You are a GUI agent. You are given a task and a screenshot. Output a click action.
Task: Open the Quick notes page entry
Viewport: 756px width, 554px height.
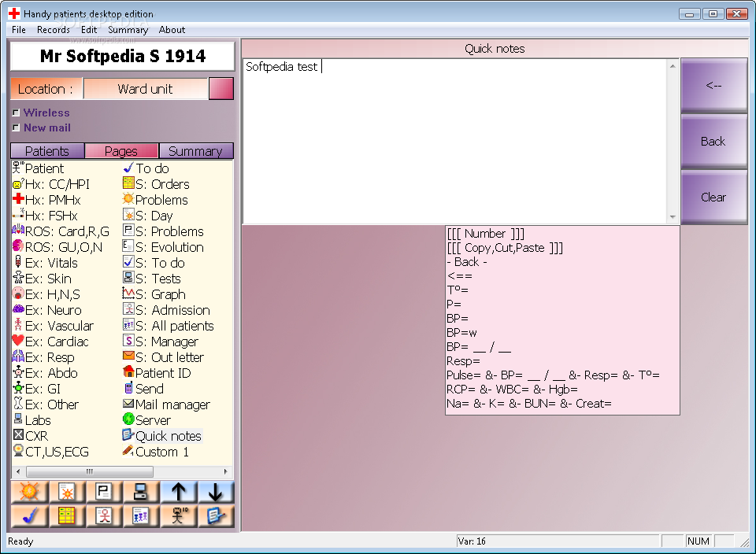click(x=162, y=436)
